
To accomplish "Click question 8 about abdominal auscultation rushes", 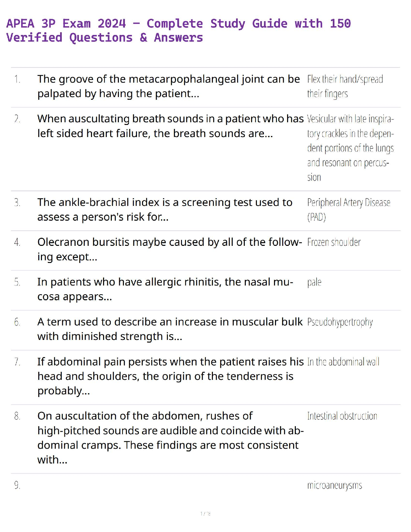I will [x=170, y=438].
